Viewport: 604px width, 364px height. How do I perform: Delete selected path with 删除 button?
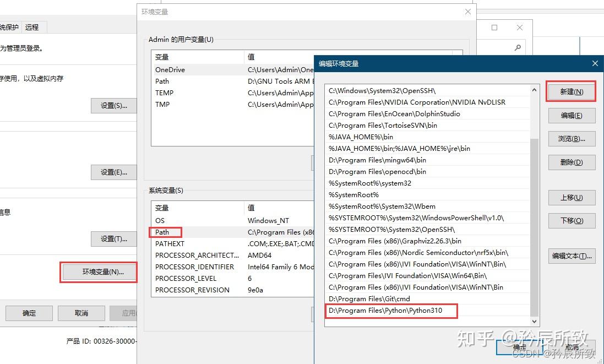[570, 162]
